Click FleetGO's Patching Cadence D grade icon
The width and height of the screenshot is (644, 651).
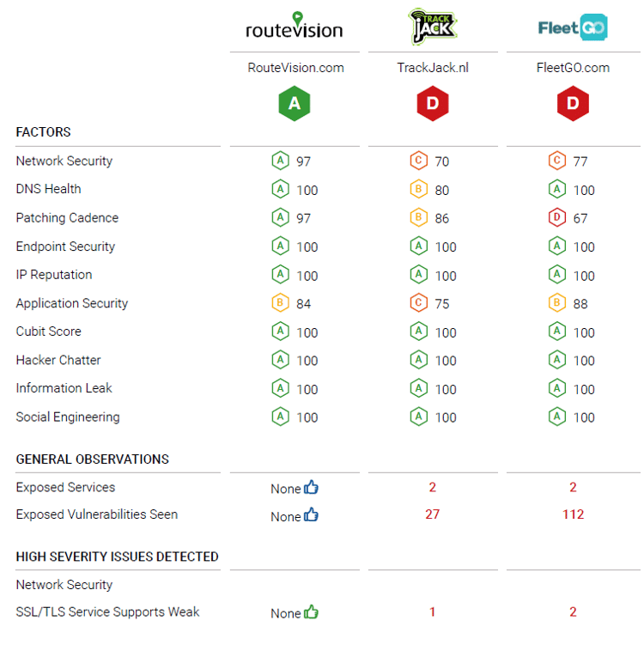tap(556, 218)
